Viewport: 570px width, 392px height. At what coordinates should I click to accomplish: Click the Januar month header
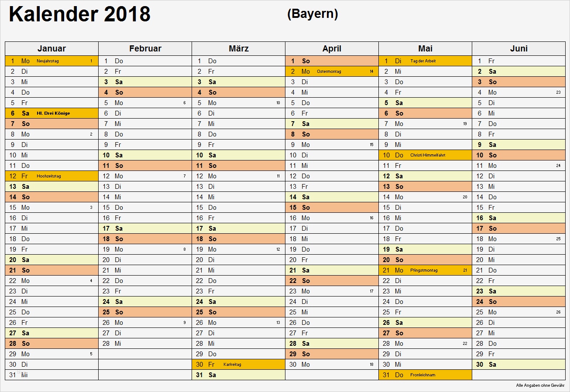click(x=52, y=48)
